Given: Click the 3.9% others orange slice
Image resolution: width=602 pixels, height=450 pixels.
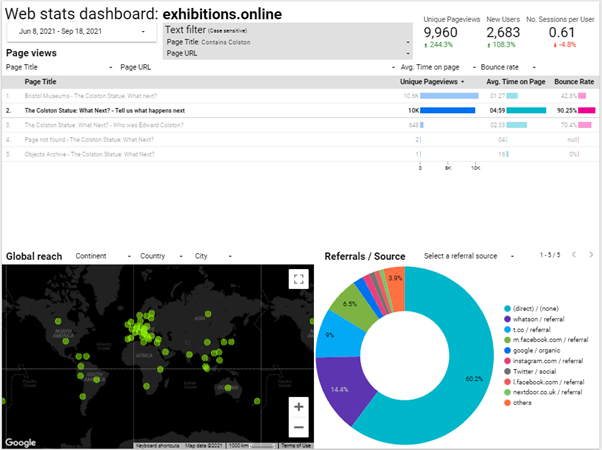Looking at the screenshot, I should tap(395, 288).
